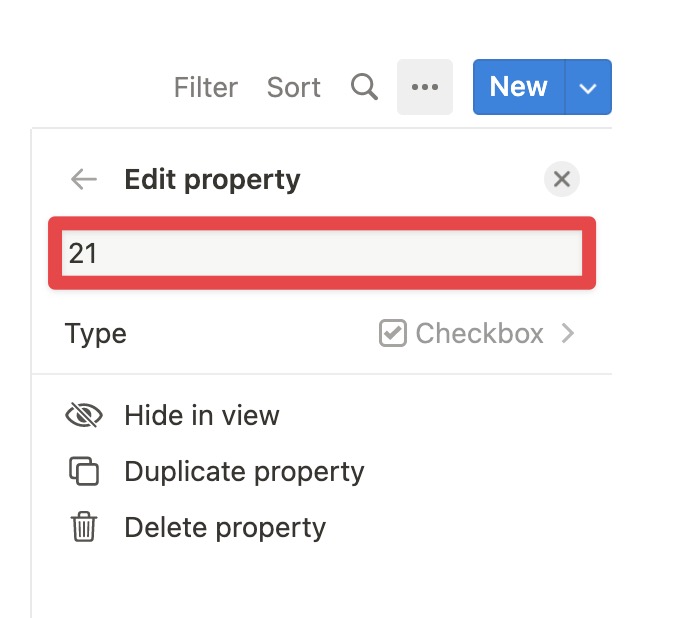This screenshot has width=674, height=618.
Task: Close the Edit property panel
Action: coord(562,179)
